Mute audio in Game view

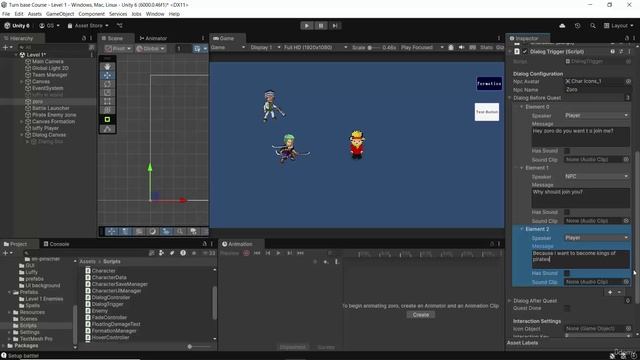(461, 47)
